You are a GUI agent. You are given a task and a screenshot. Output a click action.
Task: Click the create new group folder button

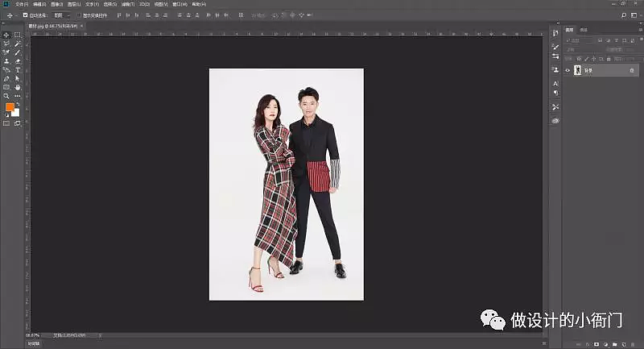pyautogui.click(x=615, y=344)
